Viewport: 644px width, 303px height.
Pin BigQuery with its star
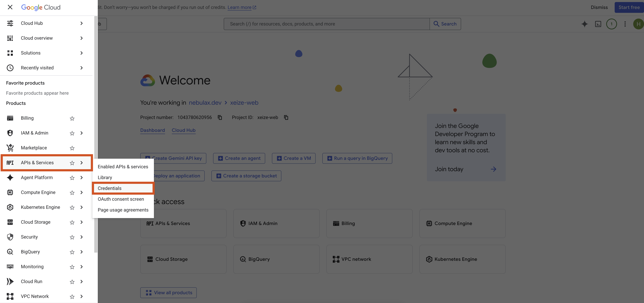click(72, 252)
